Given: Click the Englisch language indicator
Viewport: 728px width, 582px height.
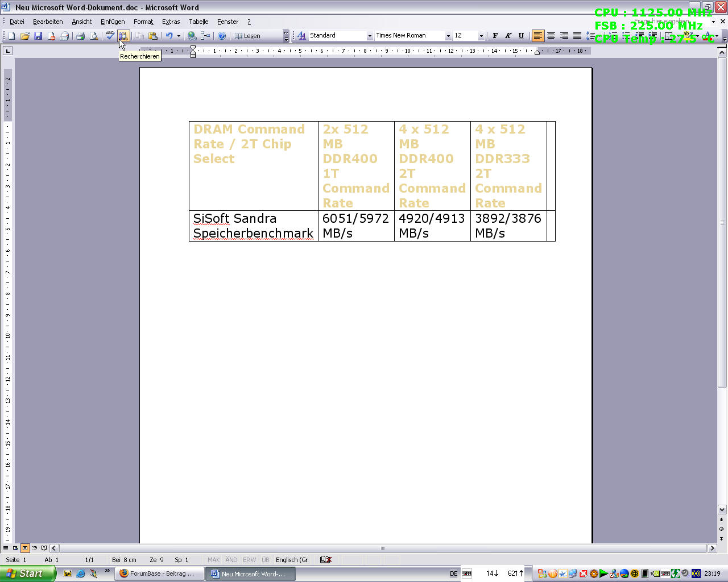Looking at the screenshot, I should coord(292,560).
